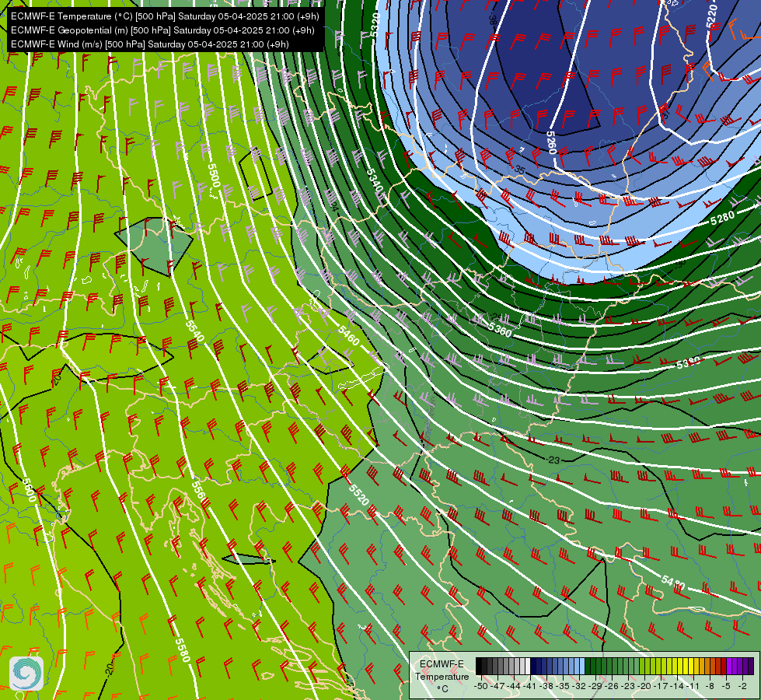
Task: Select the ECMWF-E Wind (m/s) title line
Action: click(x=150, y=44)
